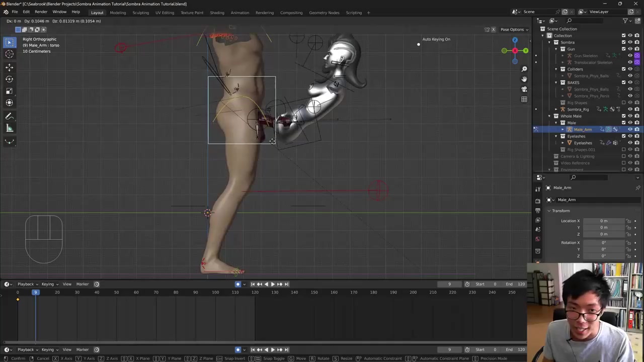Pick the Scale tool
The image size is (644, 362).
pyautogui.click(x=9, y=91)
